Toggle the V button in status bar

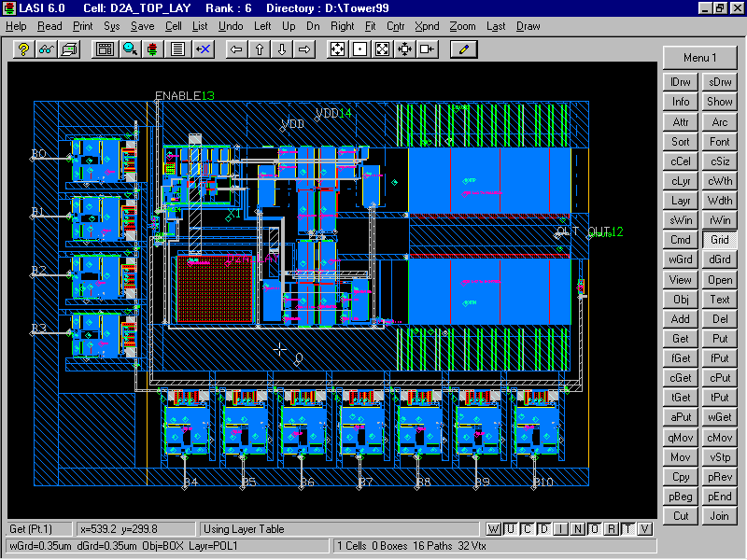tap(643, 529)
